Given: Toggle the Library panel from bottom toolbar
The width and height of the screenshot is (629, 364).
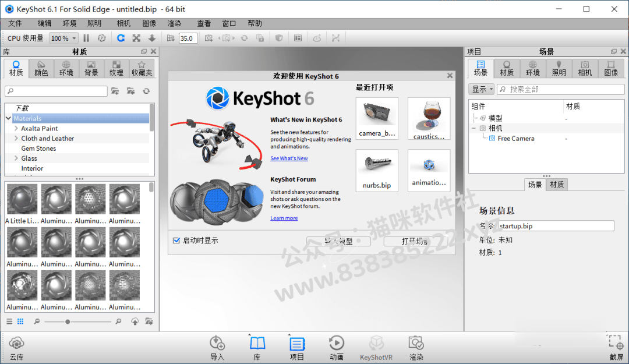Looking at the screenshot, I should point(257,348).
